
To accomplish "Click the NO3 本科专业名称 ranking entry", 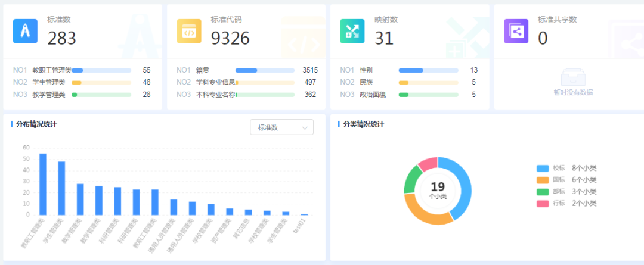I will (x=215, y=94).
